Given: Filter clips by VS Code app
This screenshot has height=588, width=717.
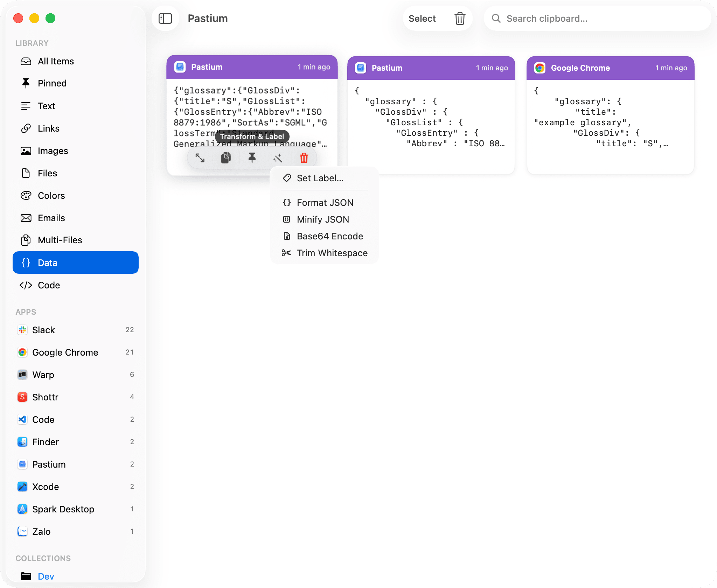Looking at the screenshot, I should pos(76,420).
